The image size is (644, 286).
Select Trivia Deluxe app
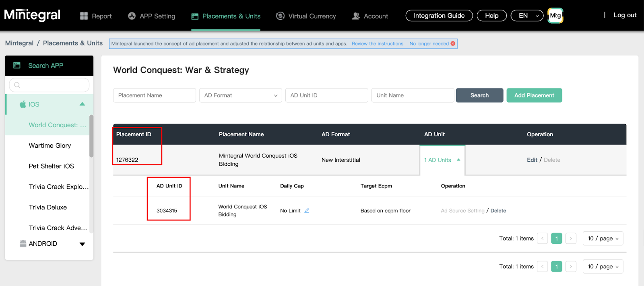click(47, 207)
